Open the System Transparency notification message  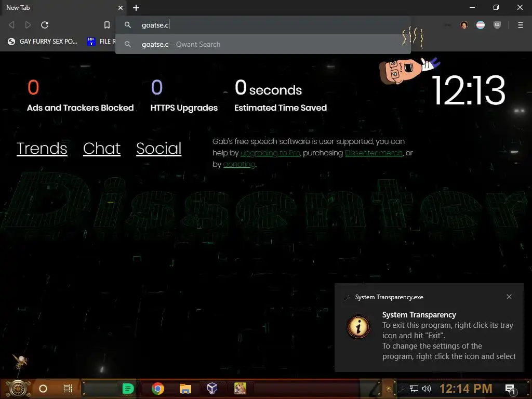(448, 336)
